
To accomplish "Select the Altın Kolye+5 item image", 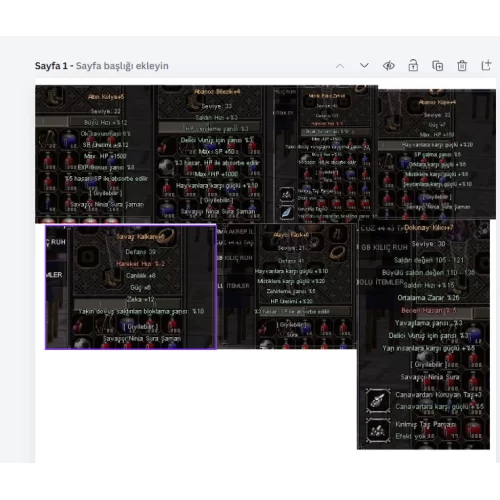I will click(94, 154).
